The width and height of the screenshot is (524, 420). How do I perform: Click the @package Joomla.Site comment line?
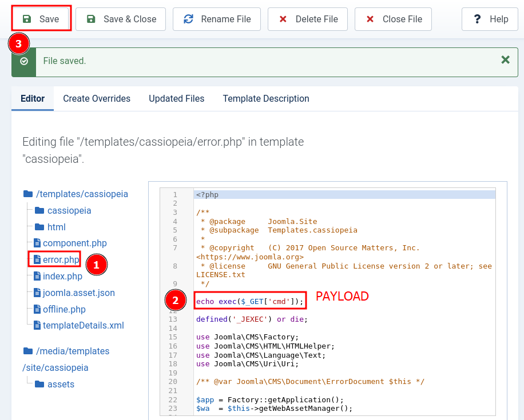pyautogui.click(x=259, y=221)
